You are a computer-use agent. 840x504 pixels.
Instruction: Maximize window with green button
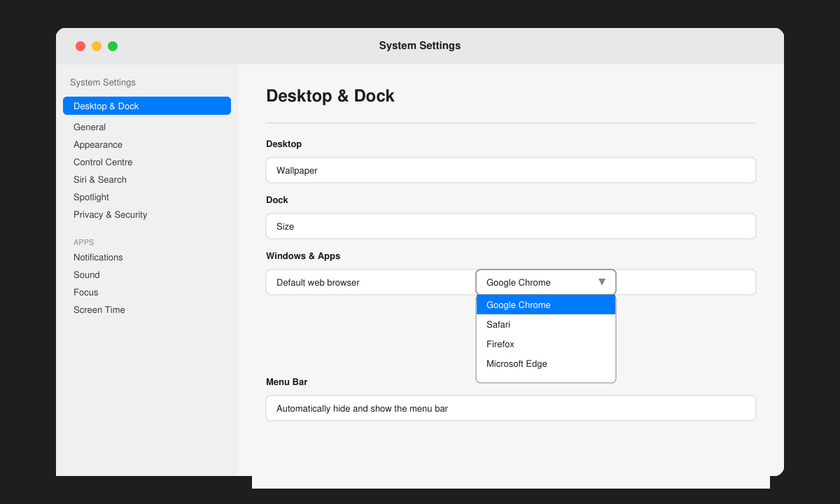(113, 46)
